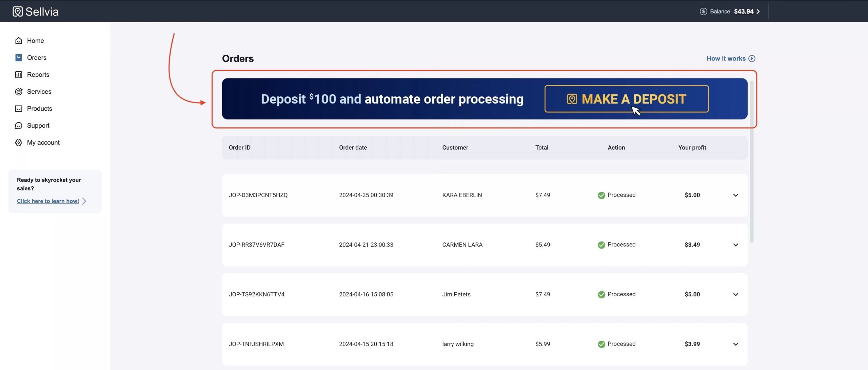Click the My account gear icon
Screen dimensions: 868x370
(19, 143)
